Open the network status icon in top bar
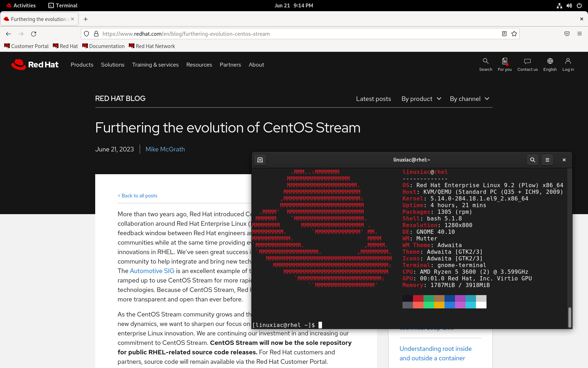This screenshot has width=588, height=368. pyautogui.click(x=559, y=6)
